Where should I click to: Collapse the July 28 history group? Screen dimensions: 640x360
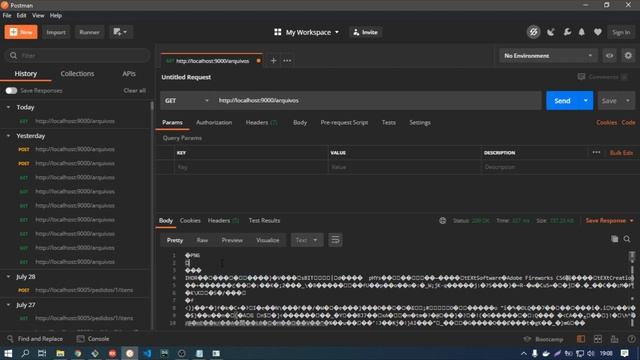(8, 276)
